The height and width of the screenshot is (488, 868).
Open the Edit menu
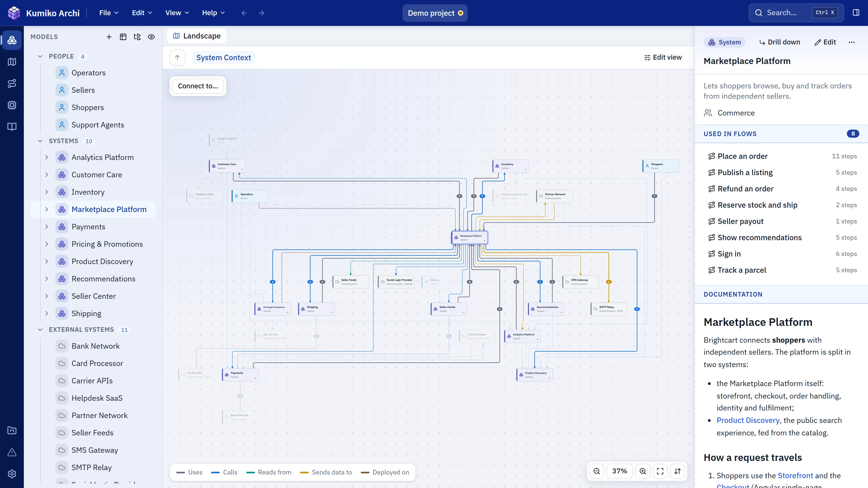pos(142,13)
